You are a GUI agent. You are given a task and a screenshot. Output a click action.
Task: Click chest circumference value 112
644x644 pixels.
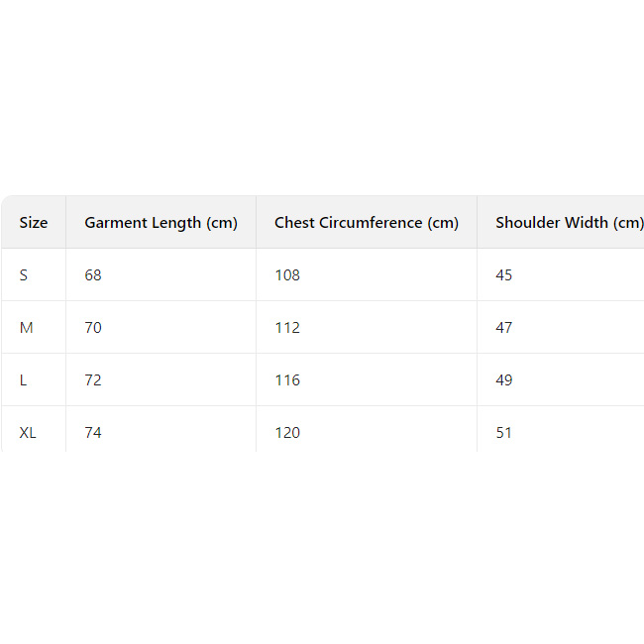tap(287, 328)
